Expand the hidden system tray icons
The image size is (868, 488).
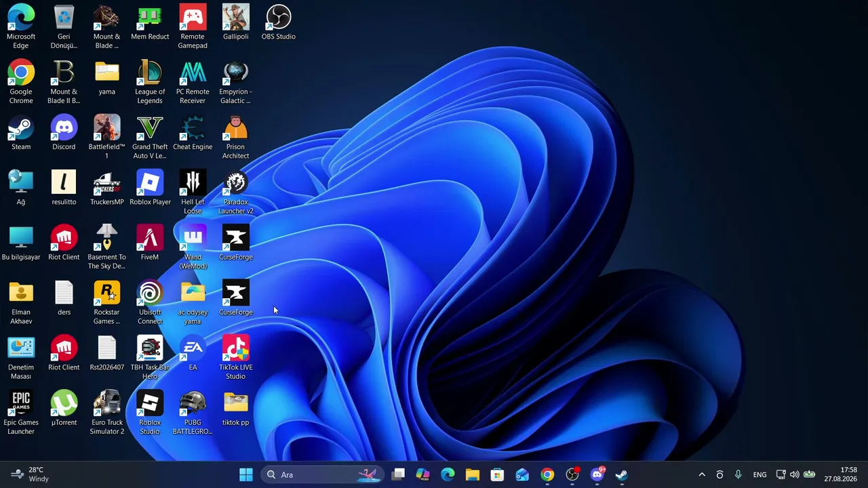tap(702, 474)
